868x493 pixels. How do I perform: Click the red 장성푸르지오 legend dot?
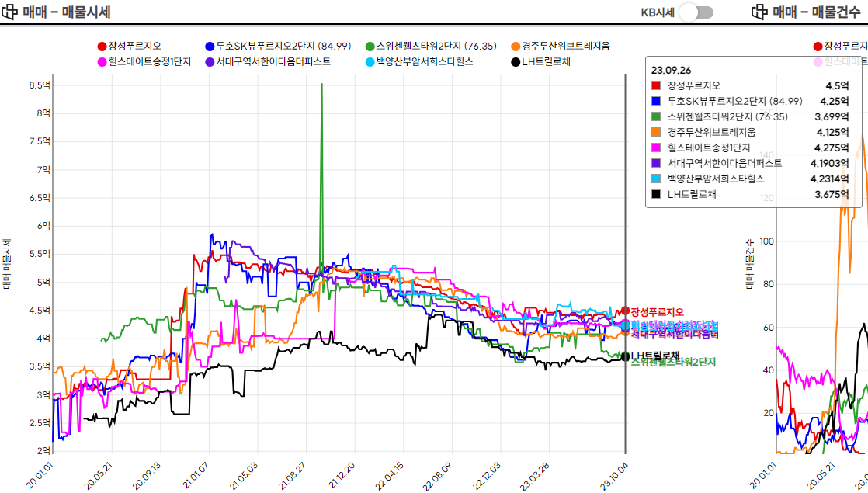coord(102,47)
